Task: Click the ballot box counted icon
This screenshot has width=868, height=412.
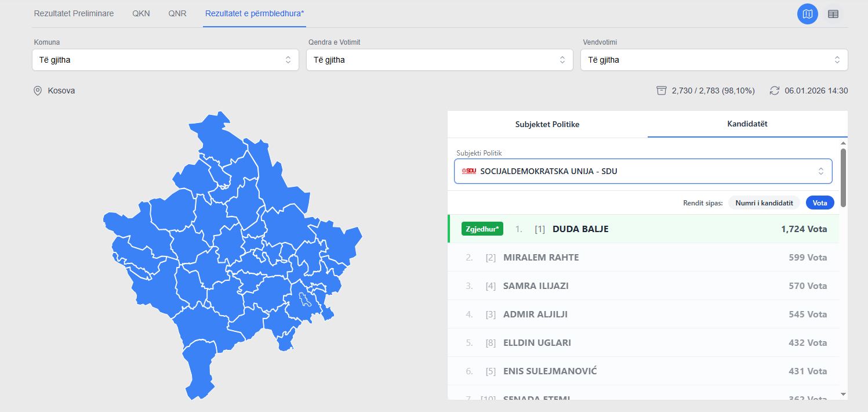Action: tap(661, 91)
